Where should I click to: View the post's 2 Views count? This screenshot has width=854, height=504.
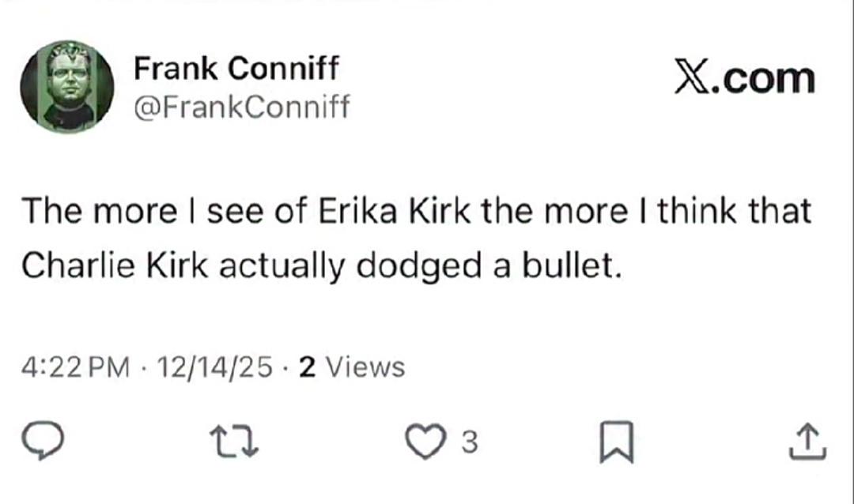[x=351, y=367]
